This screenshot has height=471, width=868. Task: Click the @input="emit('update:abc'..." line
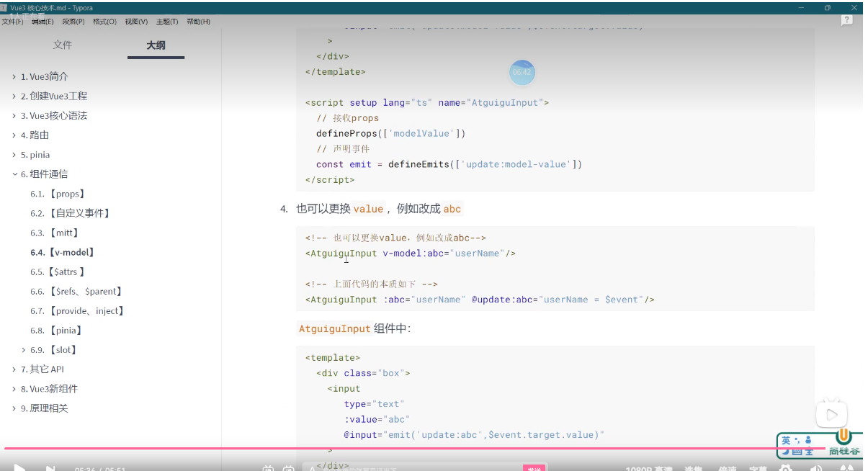click(474, 434)
